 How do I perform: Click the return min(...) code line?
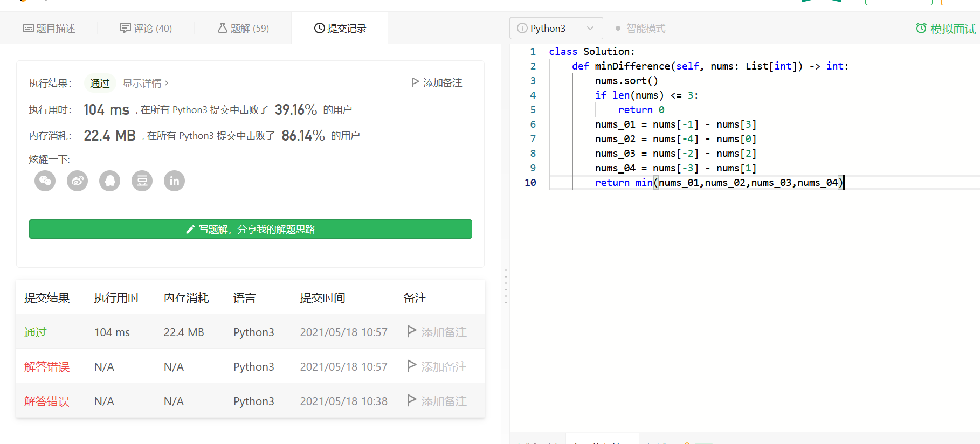click(719, 182)
